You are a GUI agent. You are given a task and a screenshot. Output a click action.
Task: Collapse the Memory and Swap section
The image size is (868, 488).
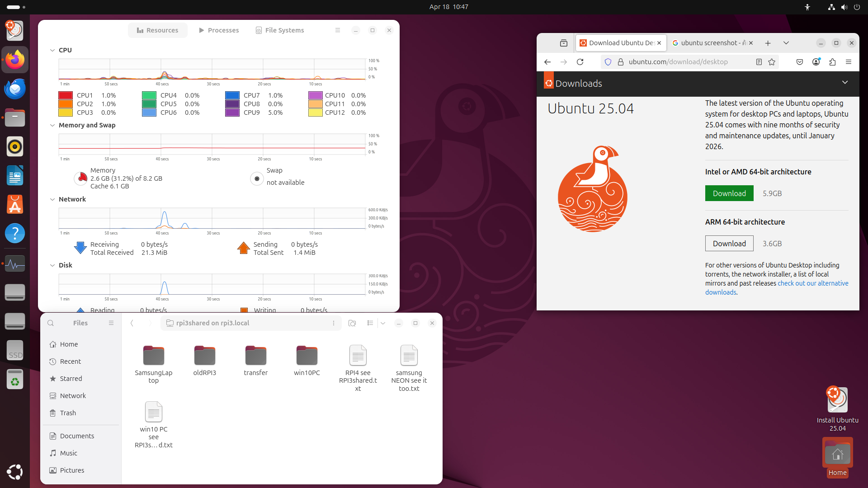(x=52, y=125)
